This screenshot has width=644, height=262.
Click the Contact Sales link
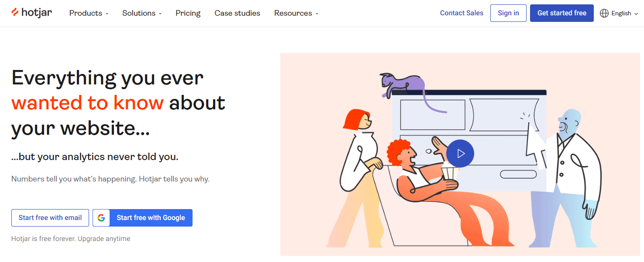click(x=461, y=13)
